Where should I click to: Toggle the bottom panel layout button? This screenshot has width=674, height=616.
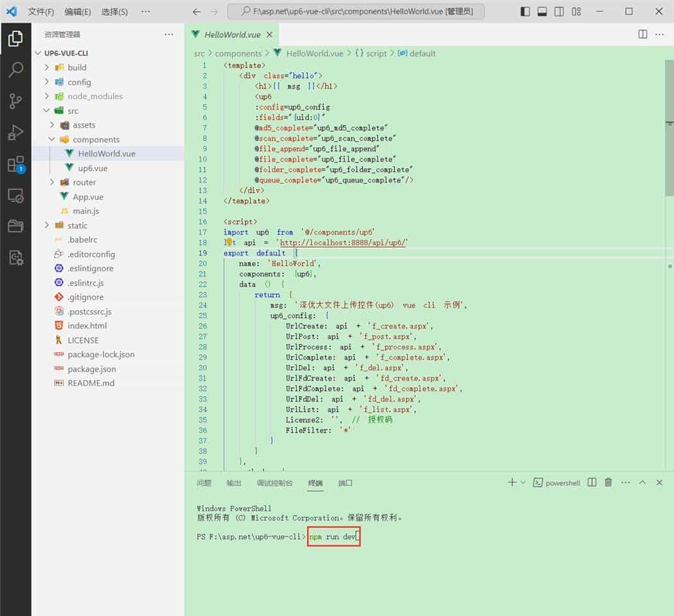tap(542, 12)
